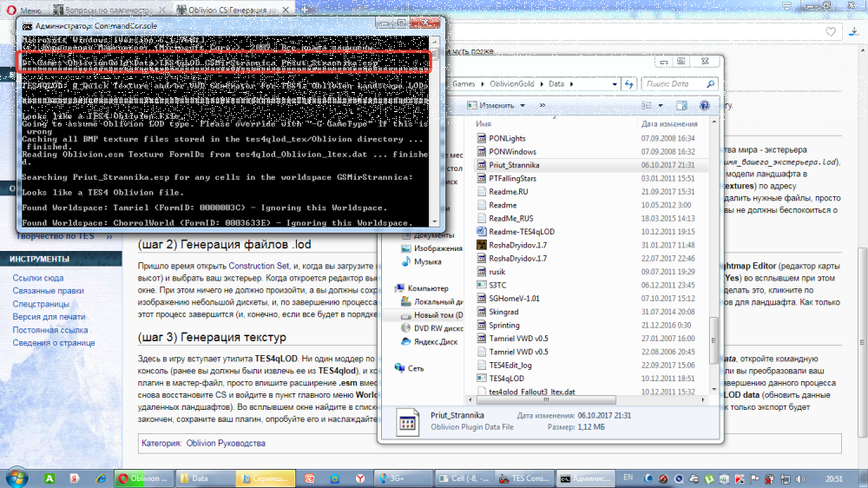Screen dimensions: 868x488
Task: Click the console window scroll down arrow
Action: (435, 221)
